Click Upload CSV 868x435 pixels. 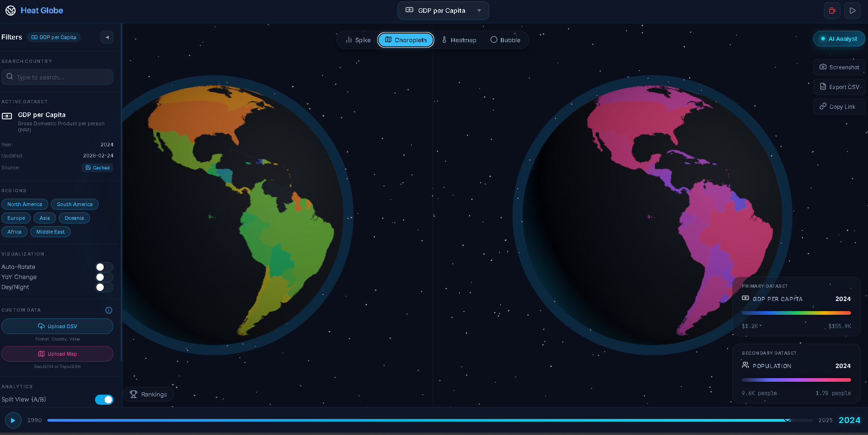click(57, 326)
